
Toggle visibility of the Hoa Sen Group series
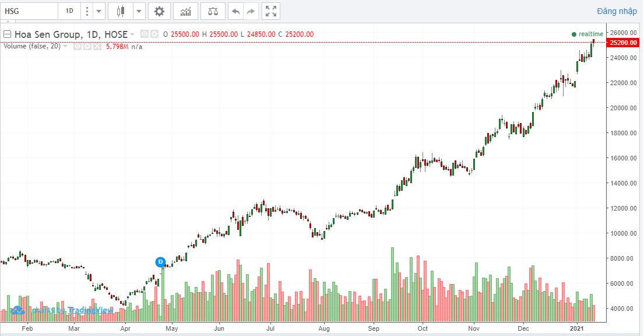tap(145, 34)
